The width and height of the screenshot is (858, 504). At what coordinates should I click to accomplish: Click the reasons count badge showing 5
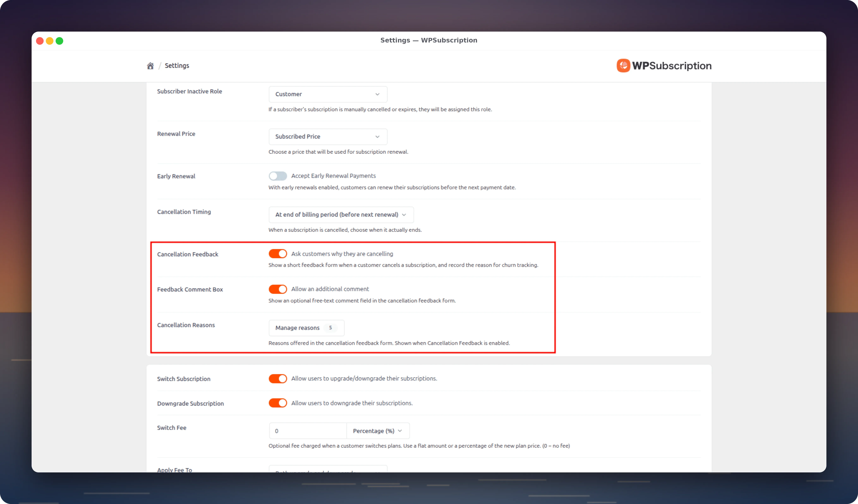pyautogui.click(x=330, y=328)
